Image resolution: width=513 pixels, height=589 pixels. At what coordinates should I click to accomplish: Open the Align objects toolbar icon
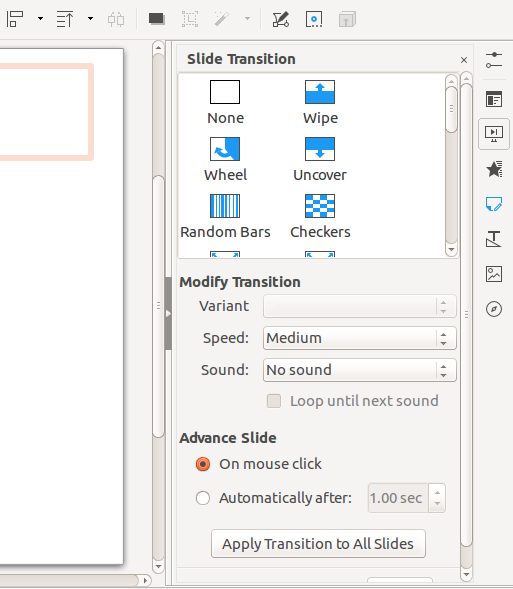click(x=15, y=19)
